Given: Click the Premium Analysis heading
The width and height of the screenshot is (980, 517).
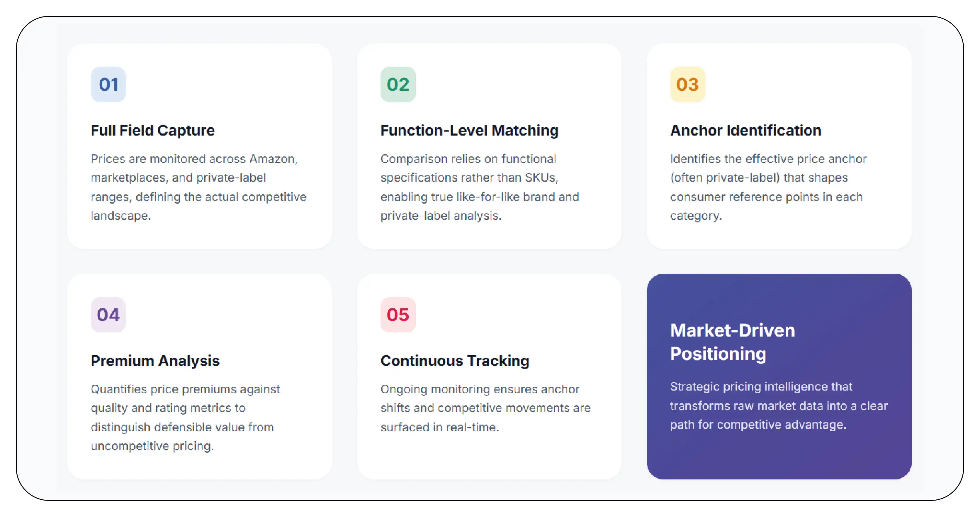Looking at the screenshot, I should pos(155,361).
